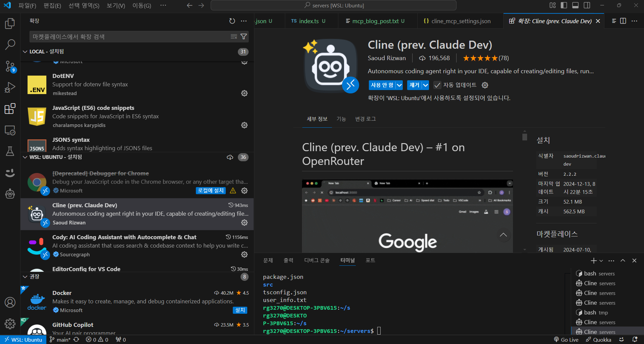Image resolution: width=644 pixels, height=344 pixels.
Task: Uncheck the auto update checkbox
Action: point(437,85)
